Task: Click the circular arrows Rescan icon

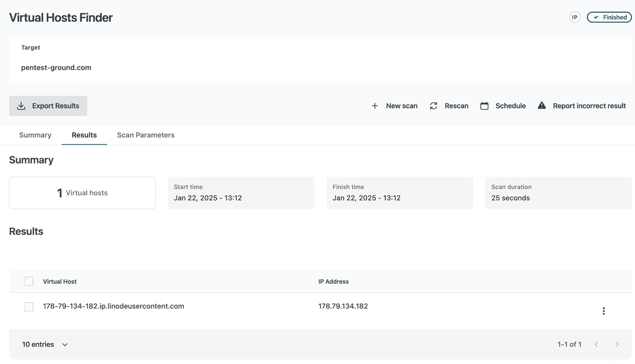Action: pyautogui.click(x=433, y=106)
